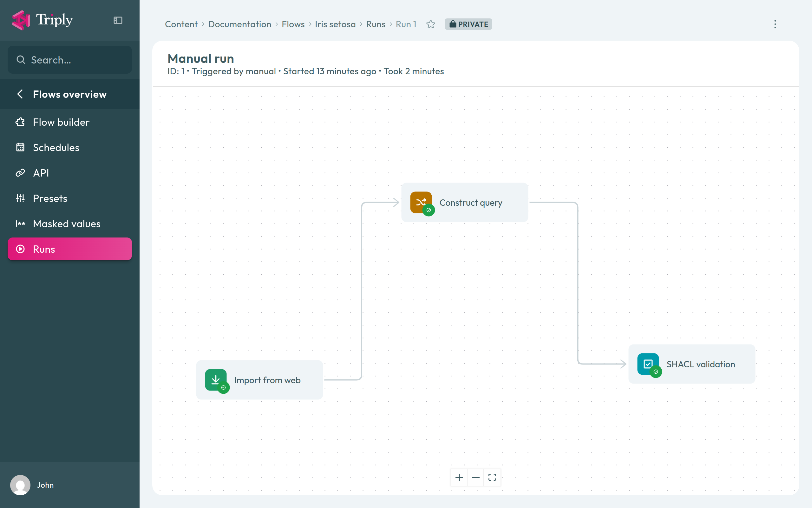Click the Presets sliders icon
Image resolution: width=812 pixels, height=508 pixels.
click(x=20, y=198)
